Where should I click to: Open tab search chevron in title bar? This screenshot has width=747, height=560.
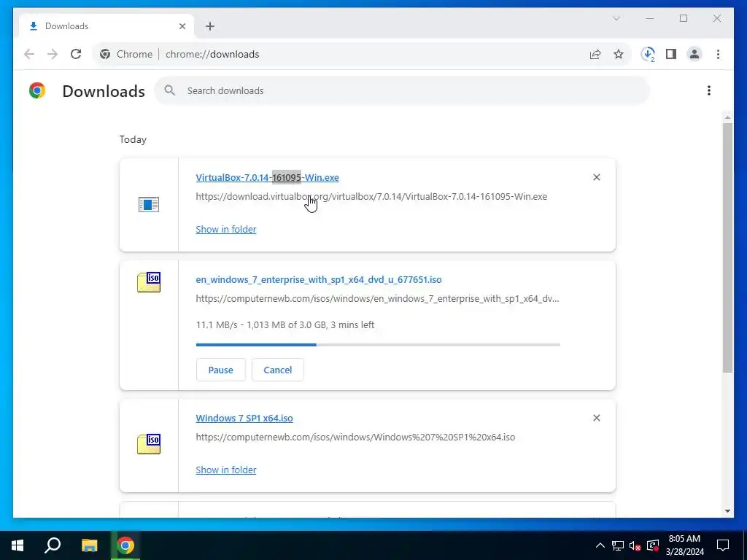point(616,18)
